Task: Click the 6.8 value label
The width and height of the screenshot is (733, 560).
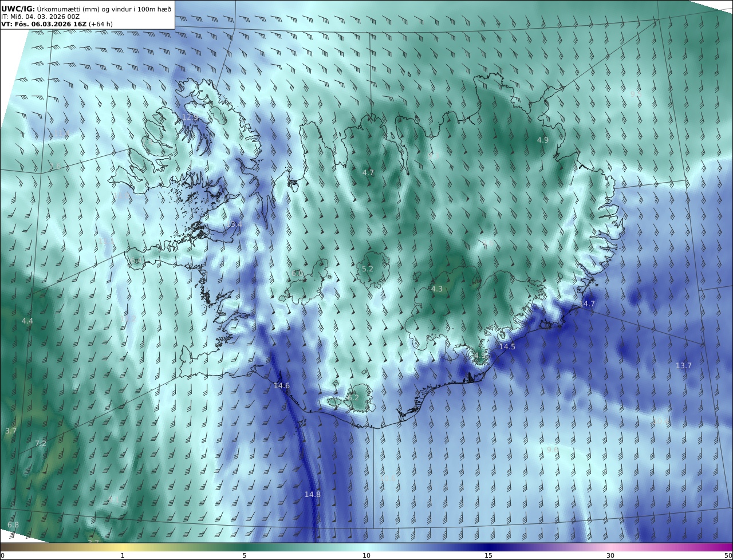Action: [13, 524]
